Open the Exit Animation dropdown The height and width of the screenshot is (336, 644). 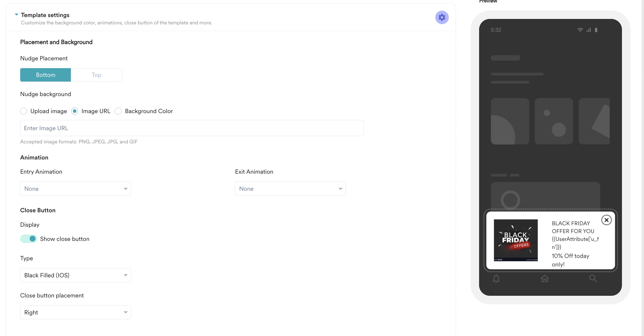[290, 189]
